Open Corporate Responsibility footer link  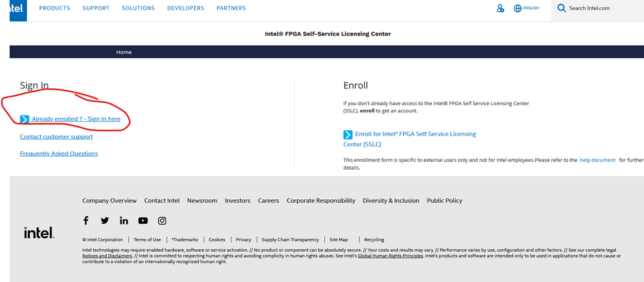321,201
